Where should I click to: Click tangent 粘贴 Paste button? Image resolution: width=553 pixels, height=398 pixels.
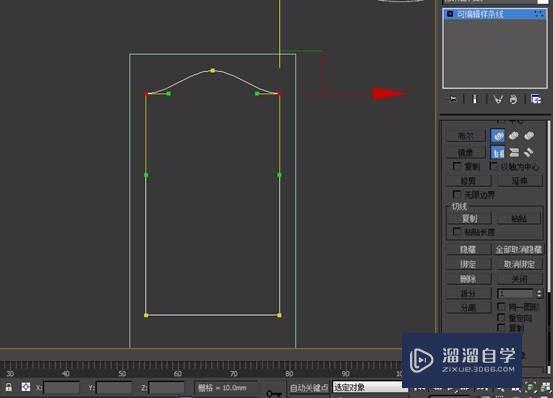(x=519, y=219)
